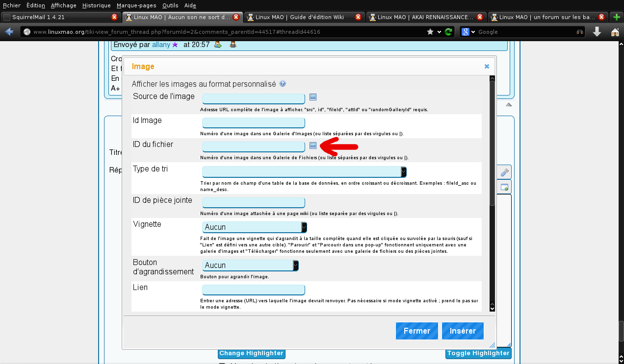
Task: Click the purple star next to allany
Action: (175, 45)
